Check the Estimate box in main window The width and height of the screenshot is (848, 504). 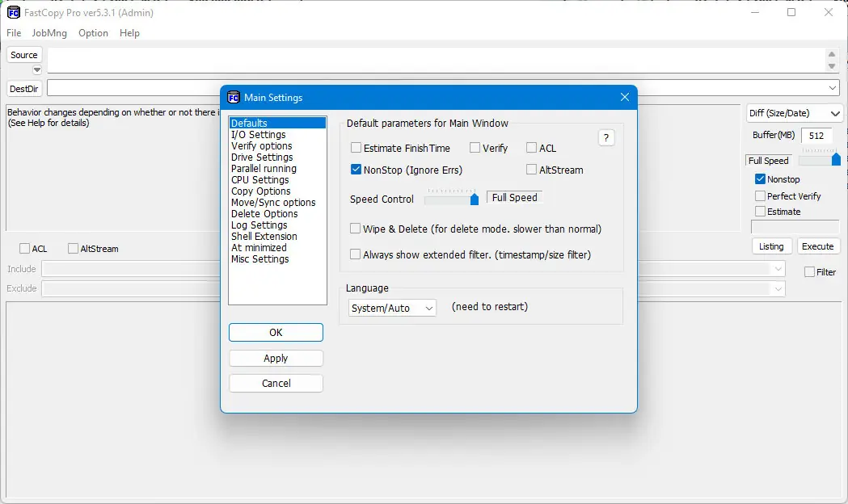click(x=778, y=212)
